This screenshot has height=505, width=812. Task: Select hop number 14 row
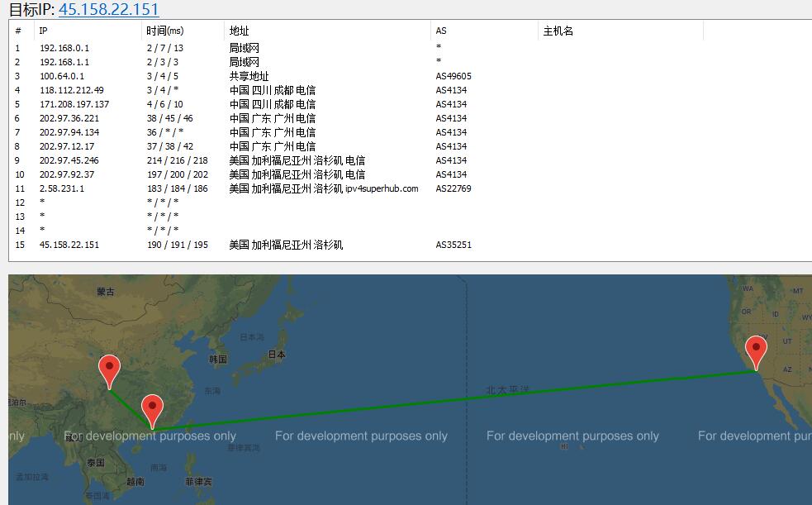pos(20,230)
